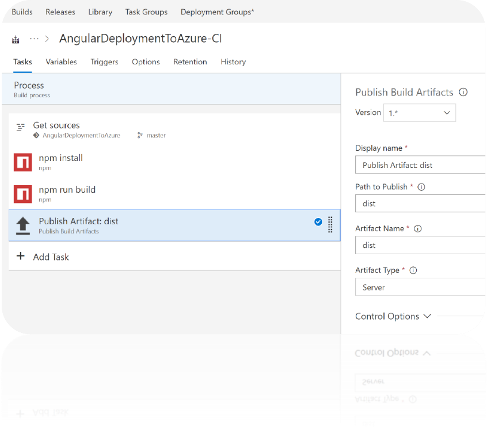Click the info icon next to Artifact Name
The height and width of the screenshot is (448, 487).
(x=417, y=228)
